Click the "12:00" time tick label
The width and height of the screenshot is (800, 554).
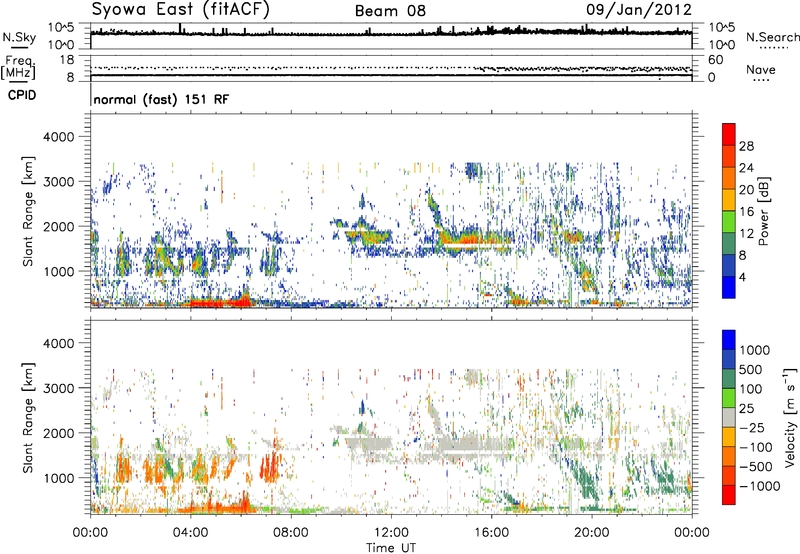click(391, 533)
